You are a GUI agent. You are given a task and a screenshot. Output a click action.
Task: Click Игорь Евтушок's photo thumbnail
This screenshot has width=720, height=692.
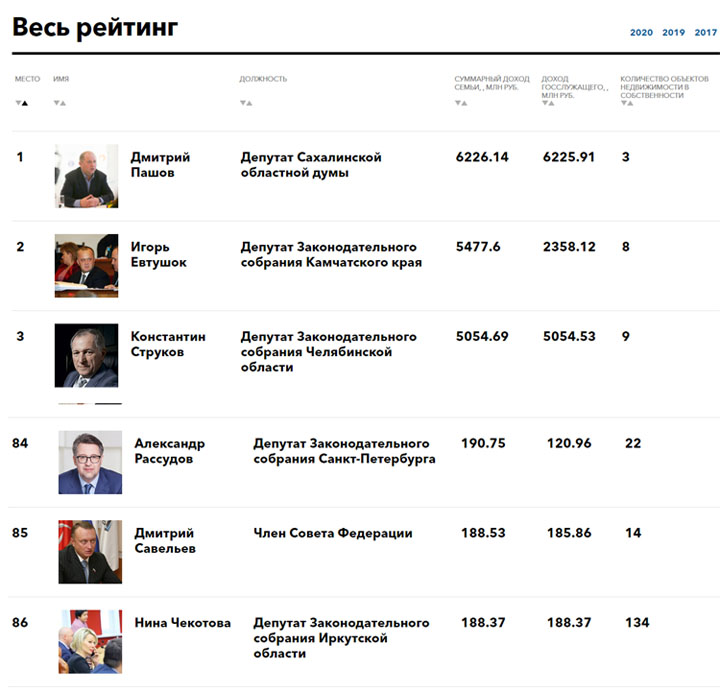coord(86,266)
